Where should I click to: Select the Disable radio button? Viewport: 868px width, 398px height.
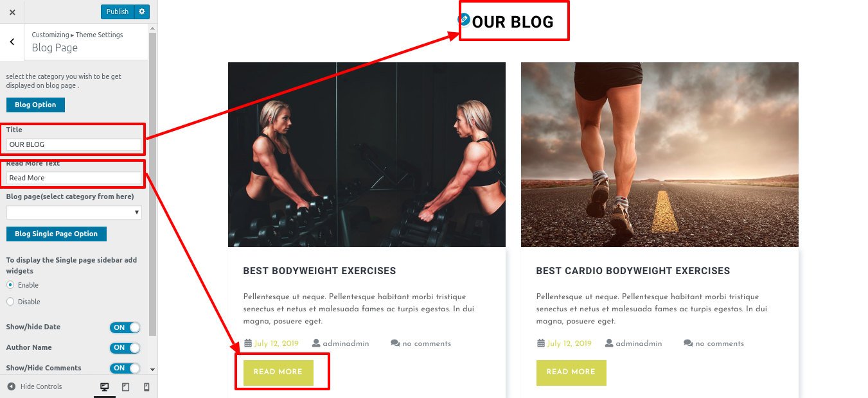pos(10,302)
